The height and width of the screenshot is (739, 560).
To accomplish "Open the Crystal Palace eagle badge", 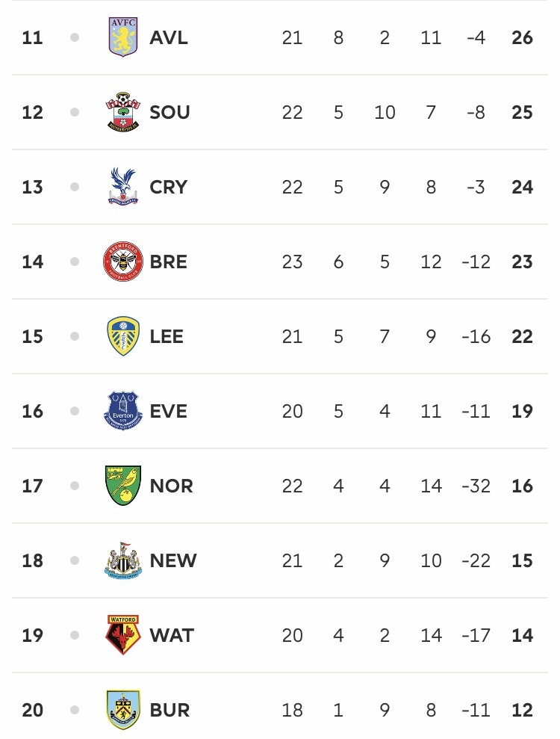I will tap(123, 186).
